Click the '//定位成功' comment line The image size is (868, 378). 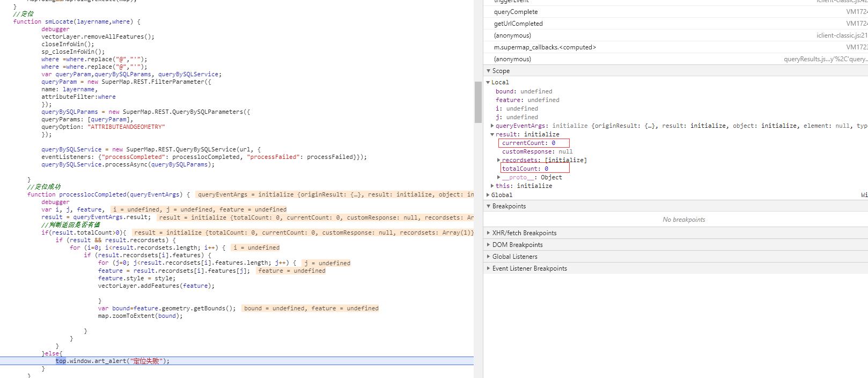click(x=44, y=187)
